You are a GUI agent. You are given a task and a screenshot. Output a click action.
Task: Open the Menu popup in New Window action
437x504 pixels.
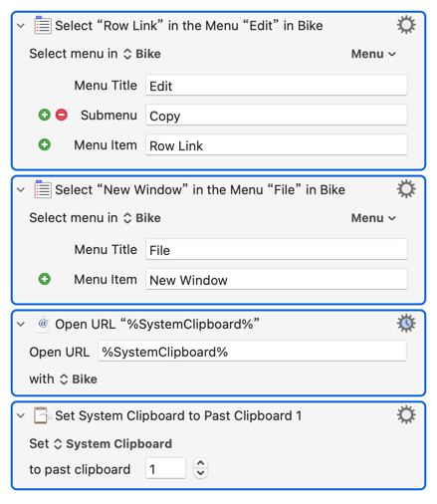point(373,218)
